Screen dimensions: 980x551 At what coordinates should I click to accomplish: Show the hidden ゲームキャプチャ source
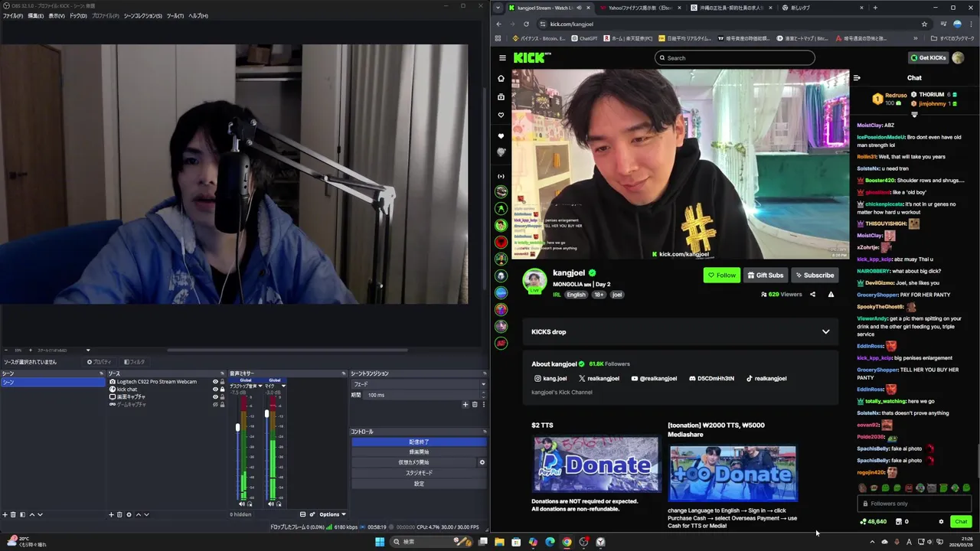(215, 404)
